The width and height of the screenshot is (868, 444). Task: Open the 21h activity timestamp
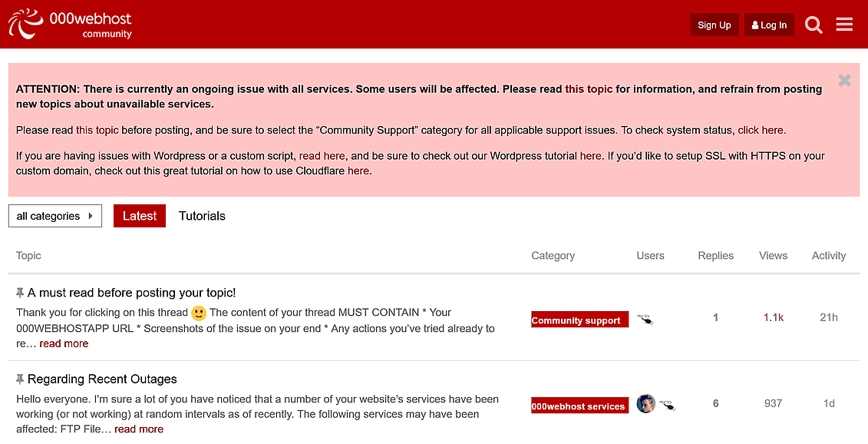829,317
